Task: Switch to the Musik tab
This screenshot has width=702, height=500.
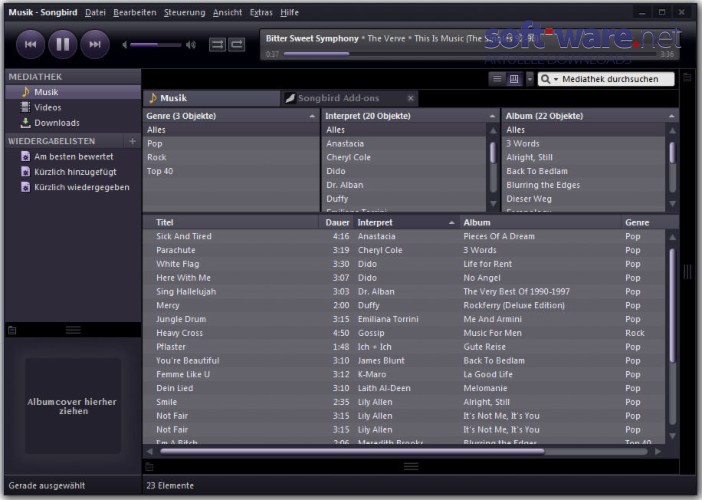Action: tap(211, 98)
